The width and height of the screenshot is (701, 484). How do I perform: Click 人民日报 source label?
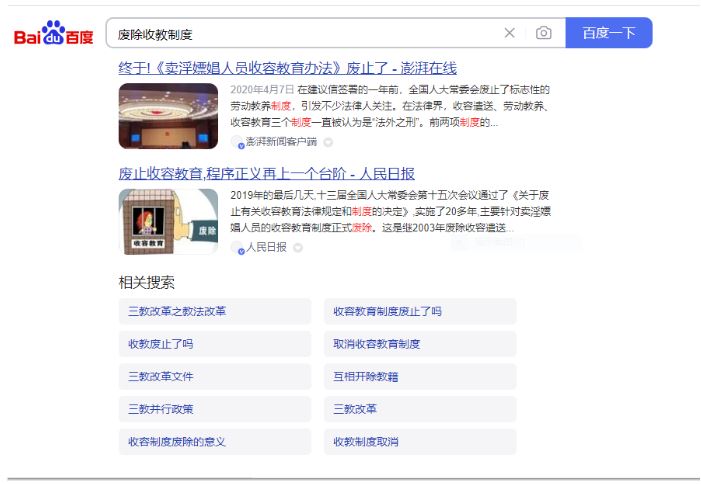click(266, 247)
